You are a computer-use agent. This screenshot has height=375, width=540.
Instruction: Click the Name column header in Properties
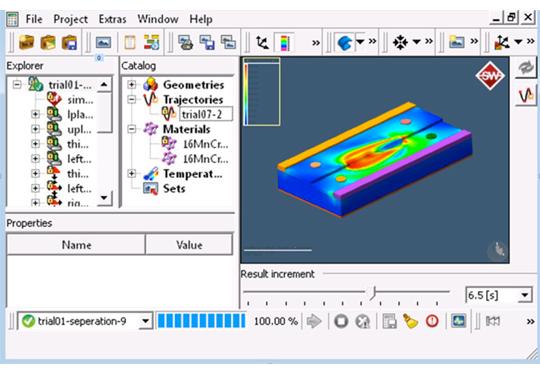(x=76, y=244)
